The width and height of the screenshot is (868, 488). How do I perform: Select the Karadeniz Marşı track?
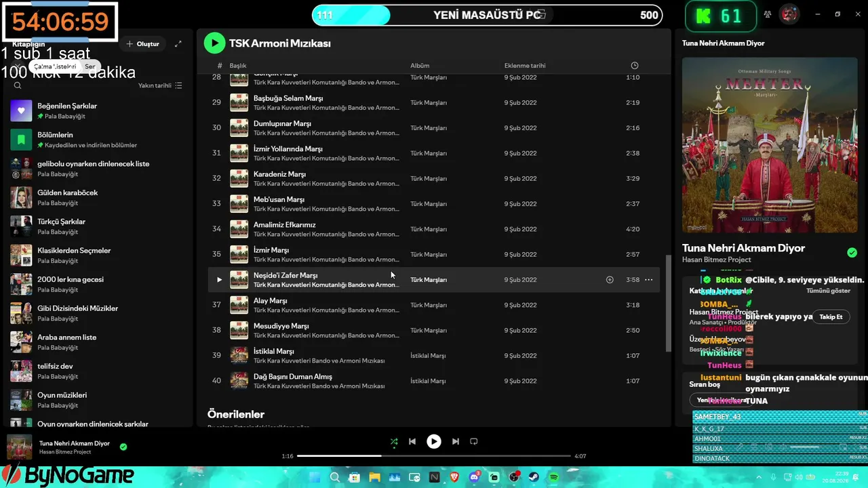click(x=433, y=178)
